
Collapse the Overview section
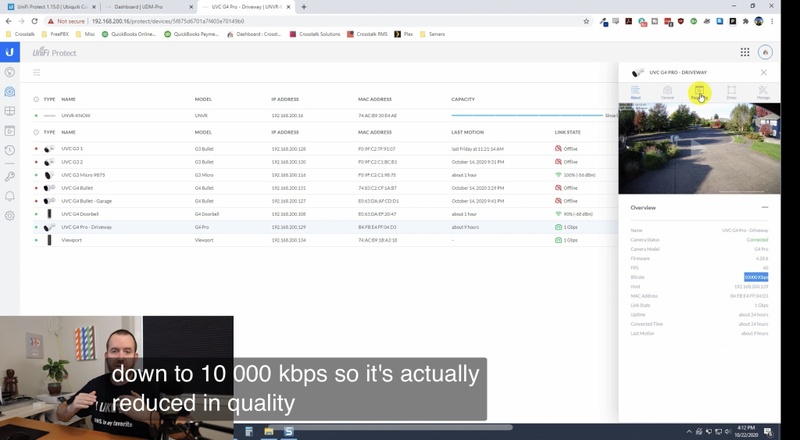764,207
